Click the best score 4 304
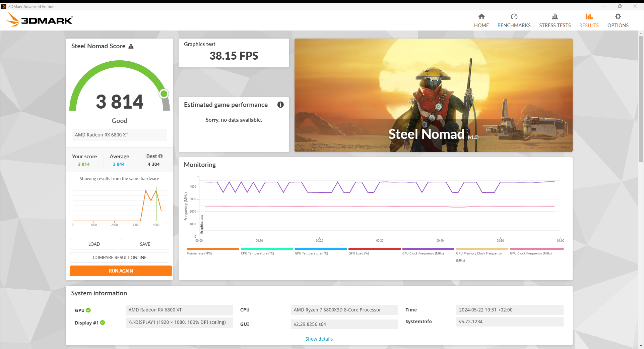 point(154,164)
